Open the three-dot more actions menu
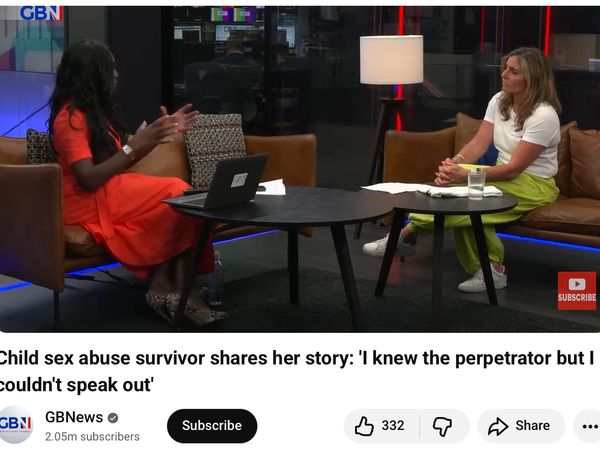 point(590,426)
